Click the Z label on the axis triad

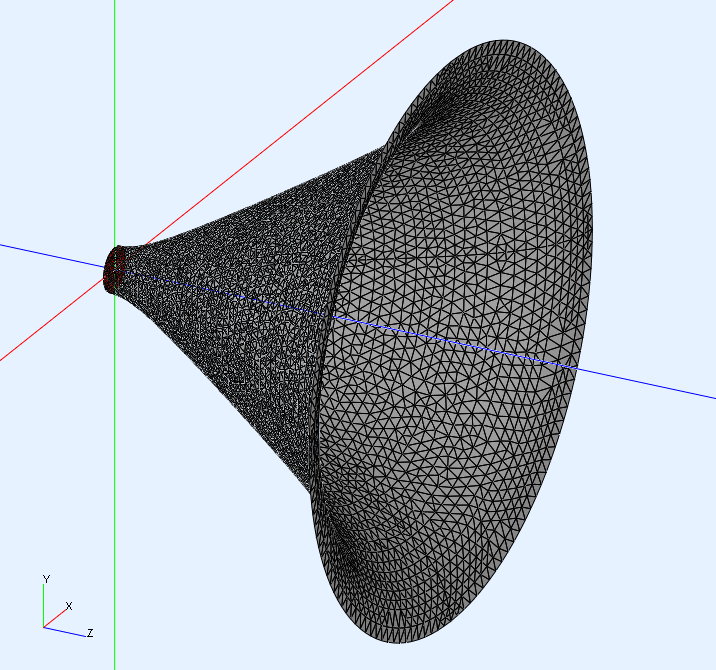(x=90, y=633)
